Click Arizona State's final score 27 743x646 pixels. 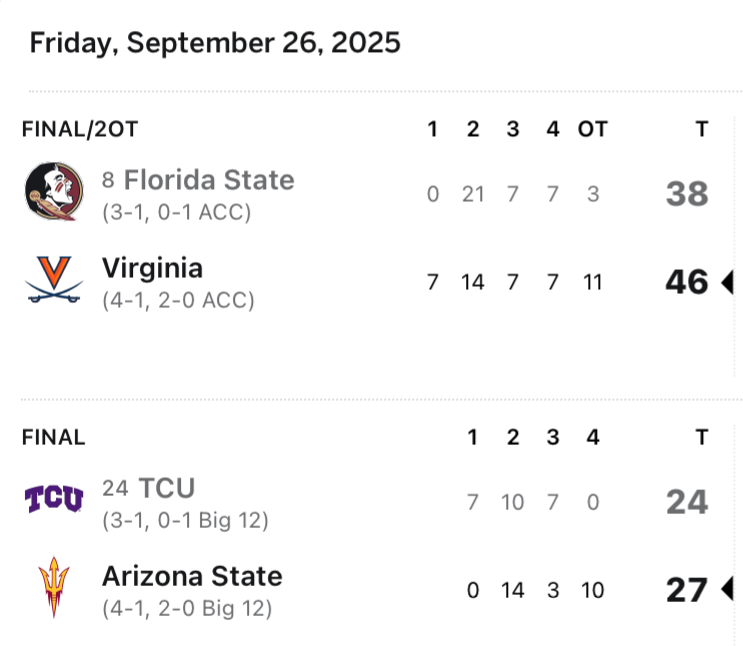pyautogui.click(x=687, y=590)
